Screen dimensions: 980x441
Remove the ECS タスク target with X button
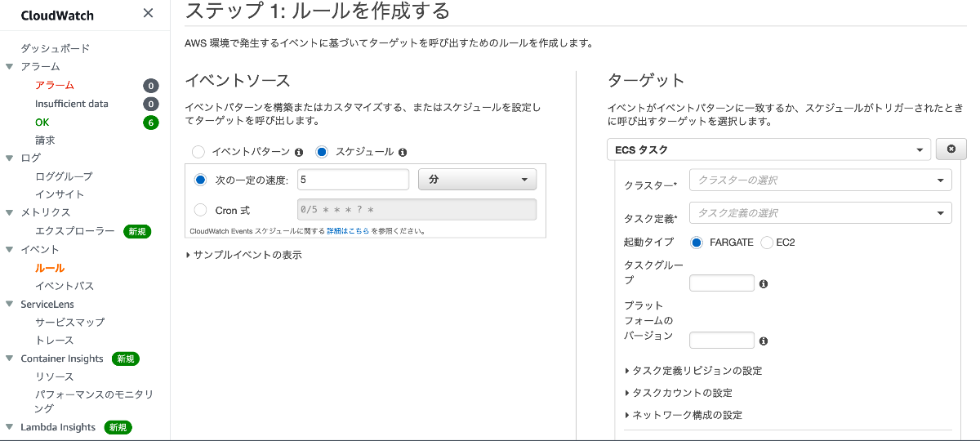pos(951,149)
